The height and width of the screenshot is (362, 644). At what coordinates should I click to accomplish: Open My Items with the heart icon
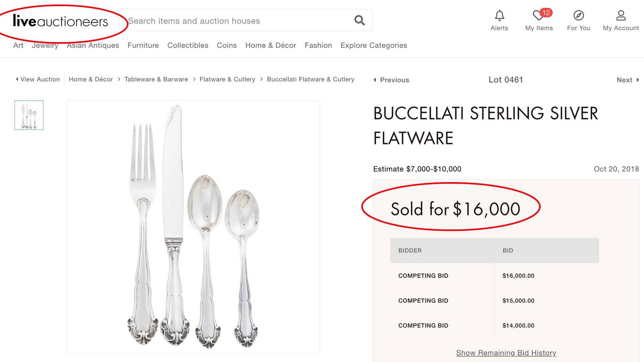[539, 18]
